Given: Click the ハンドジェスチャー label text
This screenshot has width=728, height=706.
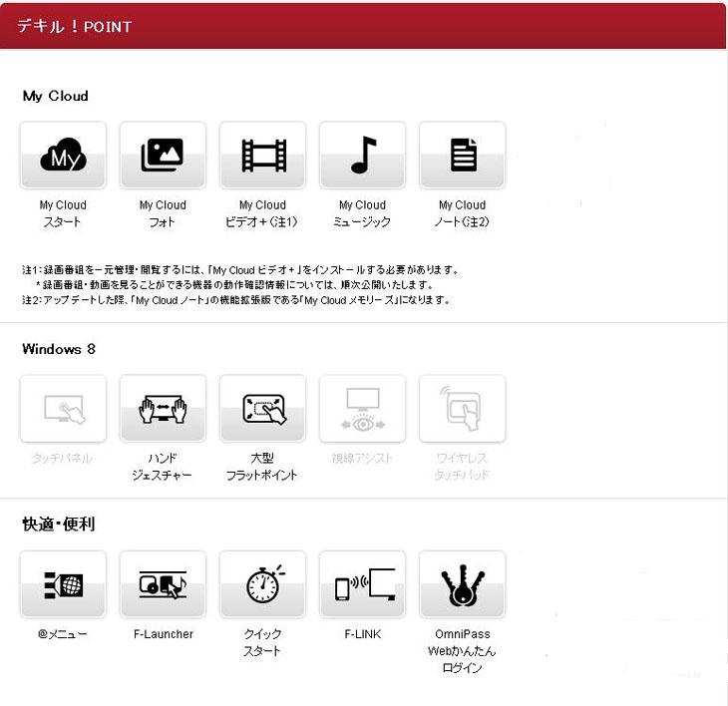Looking at the screenshot, I should 162,467.
